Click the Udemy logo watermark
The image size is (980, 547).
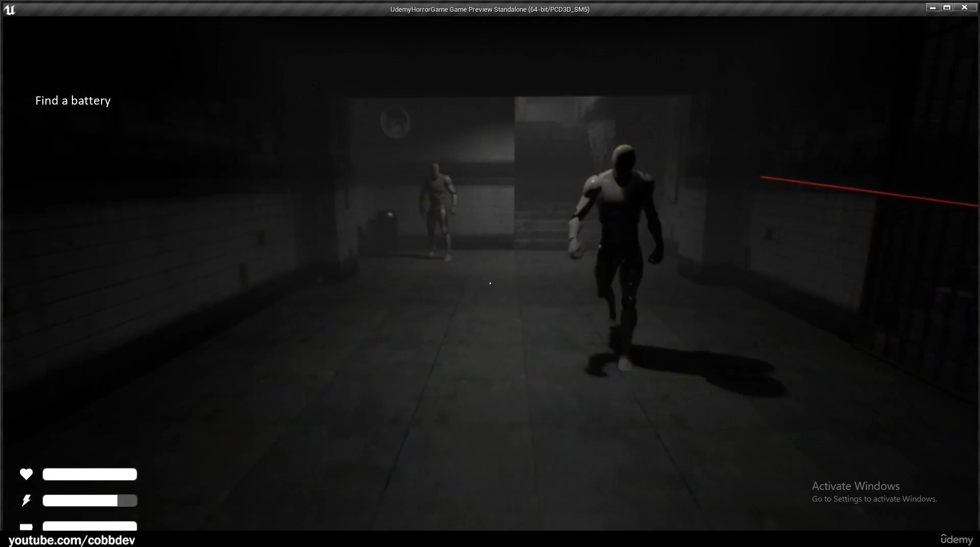(x=957, y=539)
